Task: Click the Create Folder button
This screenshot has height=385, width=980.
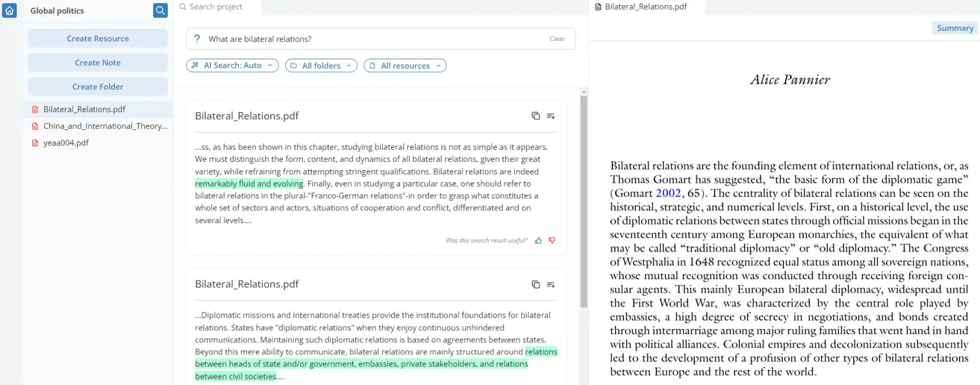Action: coord(98,87)
